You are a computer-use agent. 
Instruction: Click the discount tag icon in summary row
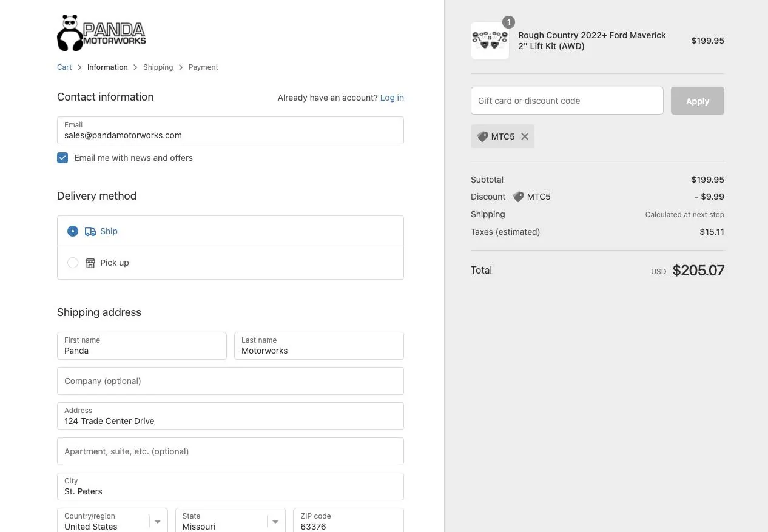(519, 197)
